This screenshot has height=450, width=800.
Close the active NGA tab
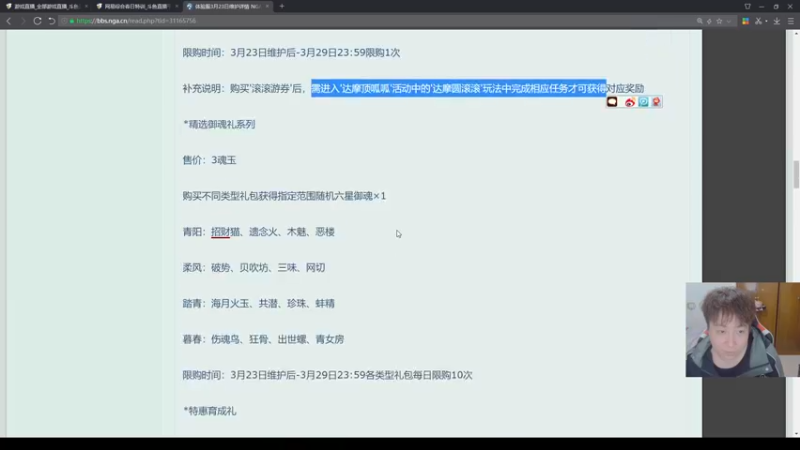pyautogui.click(x=267, y=6)
